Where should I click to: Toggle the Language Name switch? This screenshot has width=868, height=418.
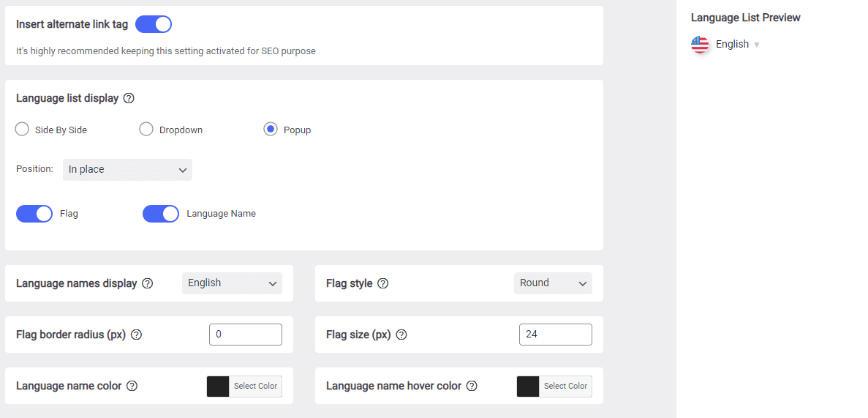161,214
